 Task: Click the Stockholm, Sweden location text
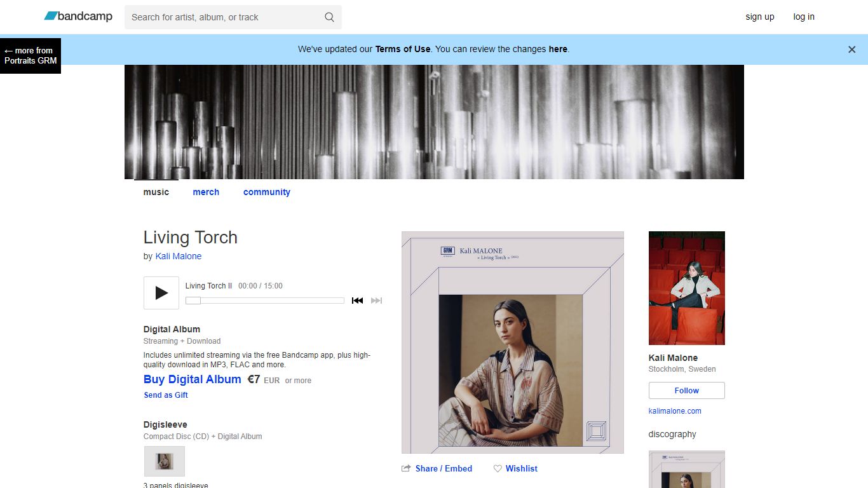tap(682, 369)
